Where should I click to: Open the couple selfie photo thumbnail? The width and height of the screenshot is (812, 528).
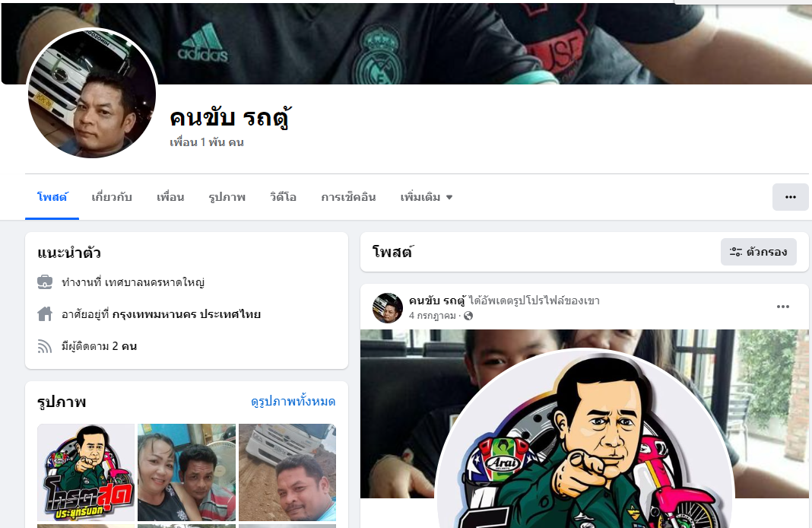[186, 472]
